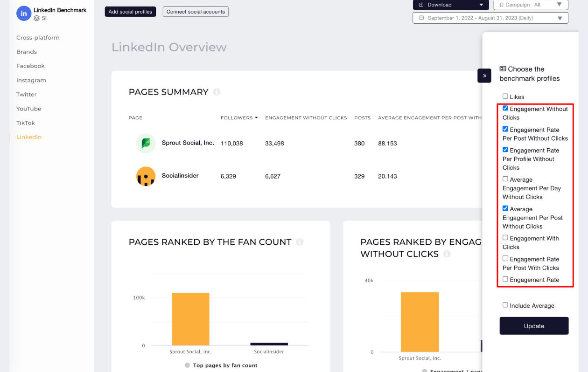Image resolution: width=588 pixels, height=372 pixels.
Task: Click the 6,329 followers value
Action: (228, 176)
